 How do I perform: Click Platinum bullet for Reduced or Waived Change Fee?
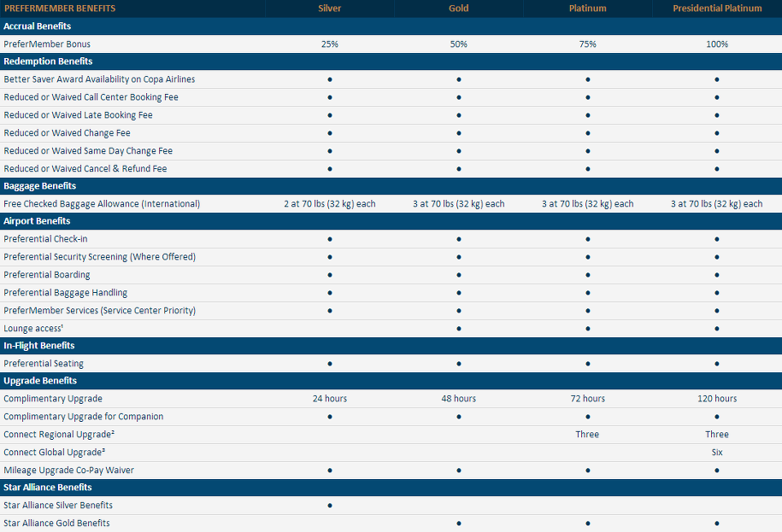pos(588,133)
